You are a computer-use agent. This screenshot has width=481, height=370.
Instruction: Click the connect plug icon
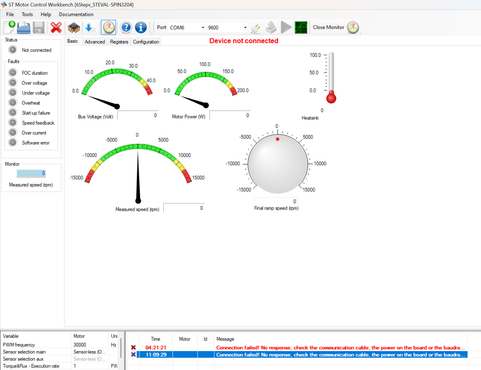[256, 28]
